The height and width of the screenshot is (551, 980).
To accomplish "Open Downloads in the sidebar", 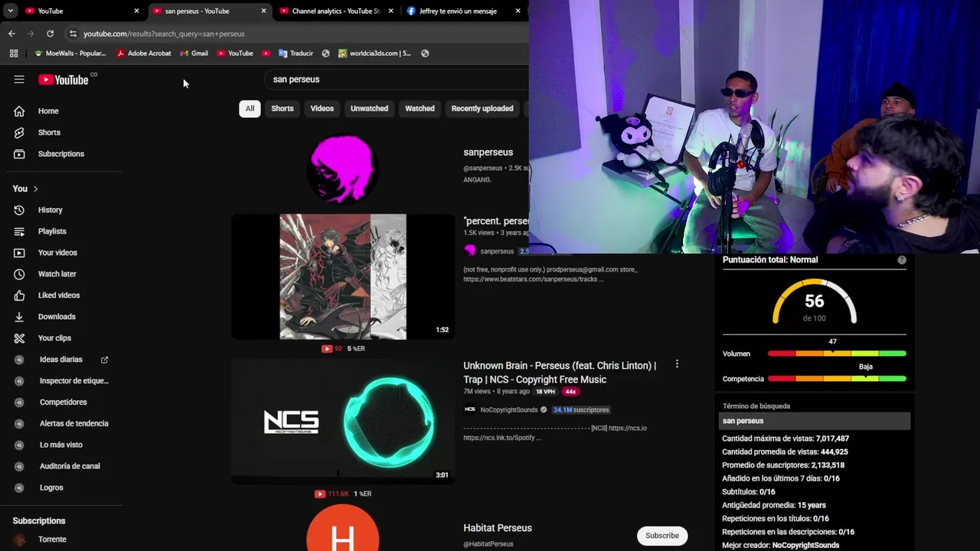I will (57, 317).
